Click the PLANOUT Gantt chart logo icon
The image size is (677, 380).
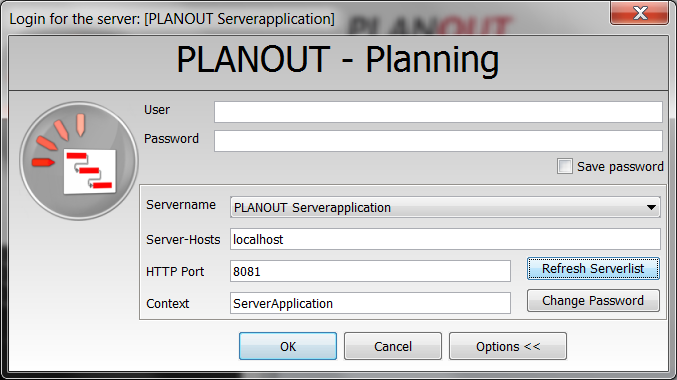pyautogui.click(x=79, y=161)
